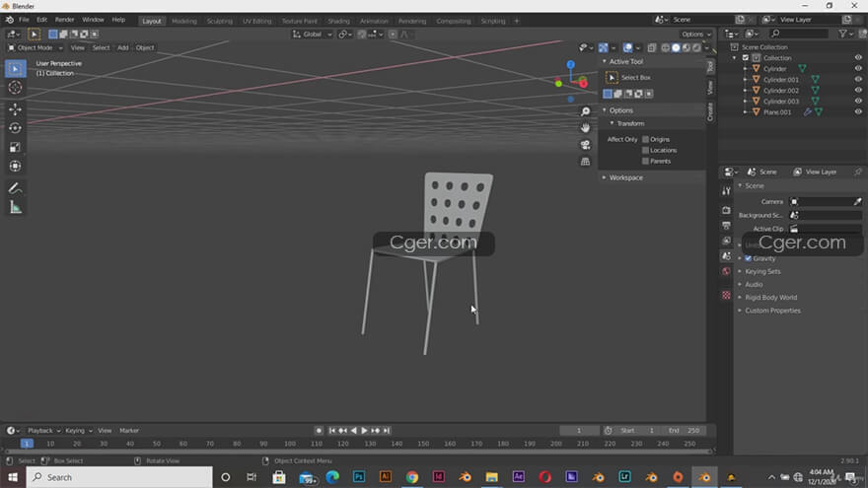Activate the Transform tool
This screenshot has width=868, height=488.
click(x=15, y=166)
